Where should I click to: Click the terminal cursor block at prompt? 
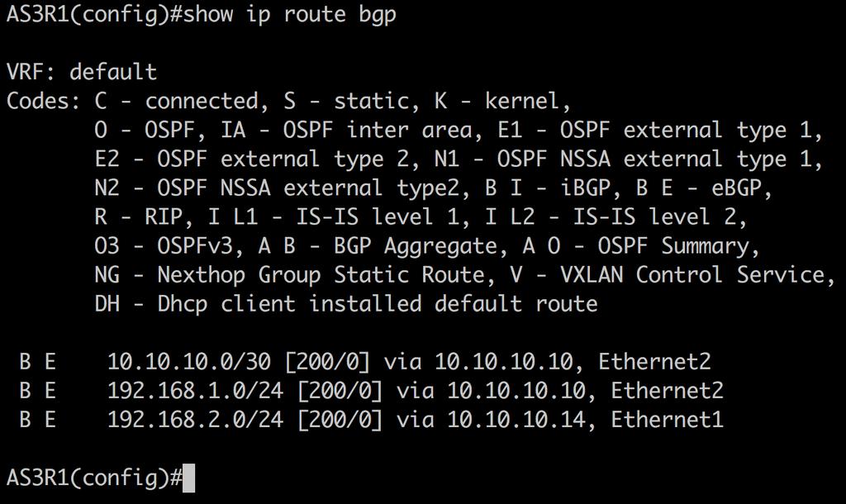(189, 478)
